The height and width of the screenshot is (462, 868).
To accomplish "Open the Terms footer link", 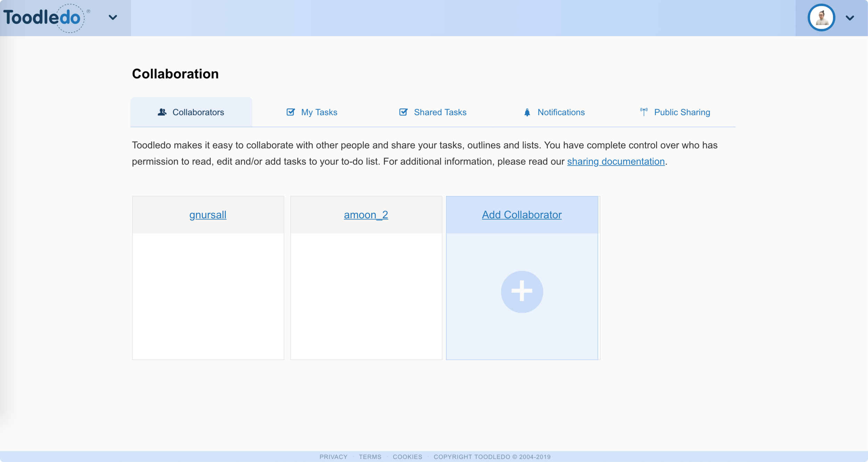I will 370,457.
